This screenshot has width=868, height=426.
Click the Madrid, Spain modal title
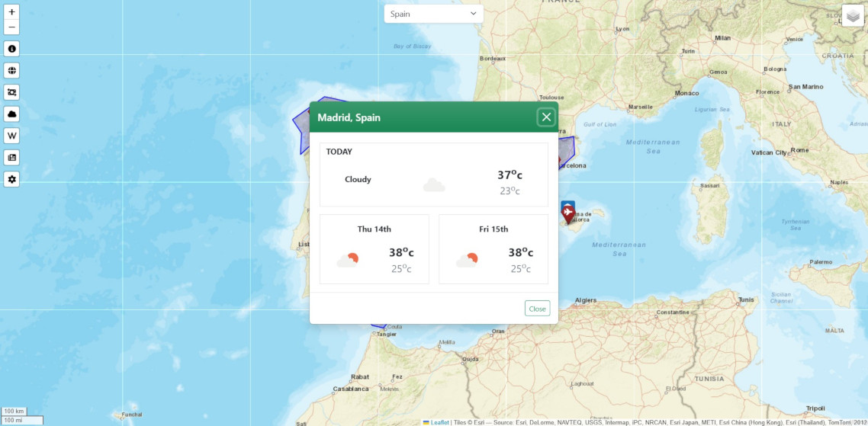(x=349, y=117)
